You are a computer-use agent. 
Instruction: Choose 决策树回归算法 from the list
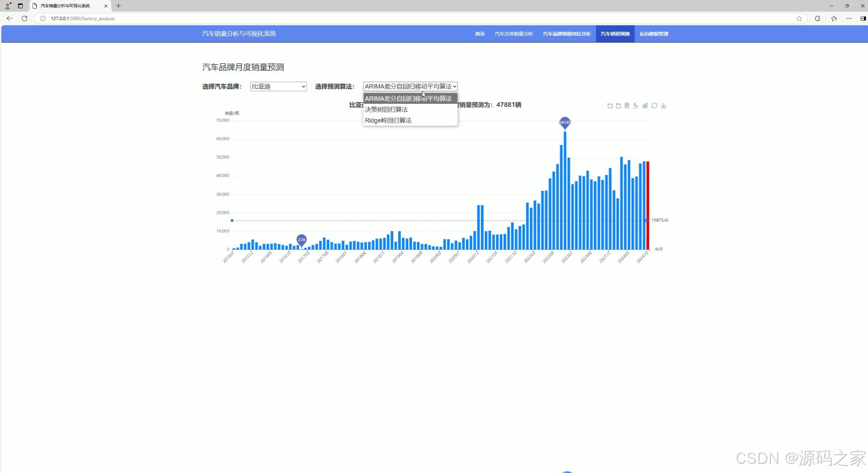[386, 109]
